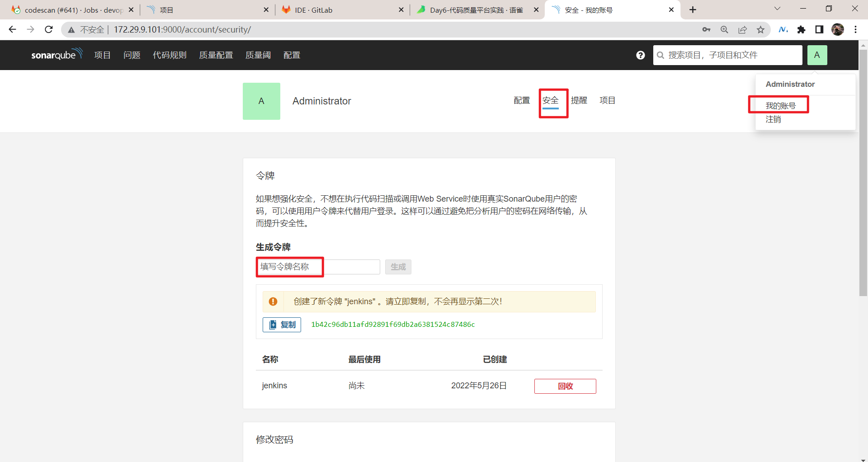This screenshot has width=868, height=462.
Task: Click the token name input field
Action: pos(318,267)
